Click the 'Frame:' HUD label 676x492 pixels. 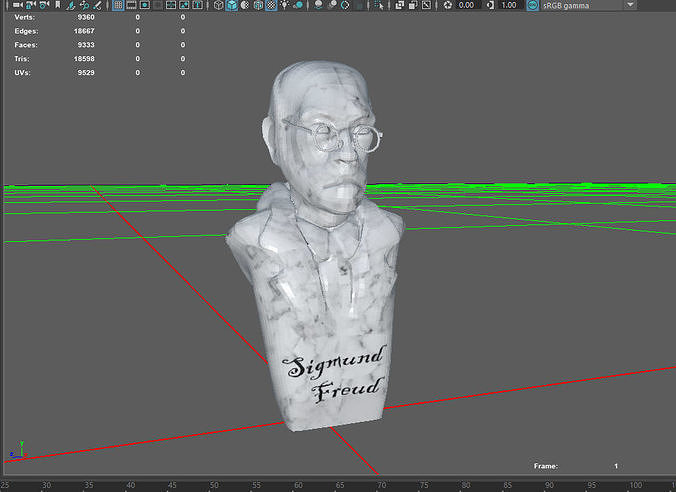tap(546, 466)
